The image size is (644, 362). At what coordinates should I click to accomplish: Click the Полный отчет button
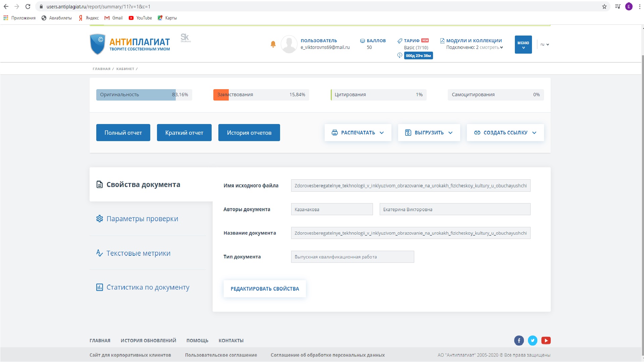coord(123,133)
